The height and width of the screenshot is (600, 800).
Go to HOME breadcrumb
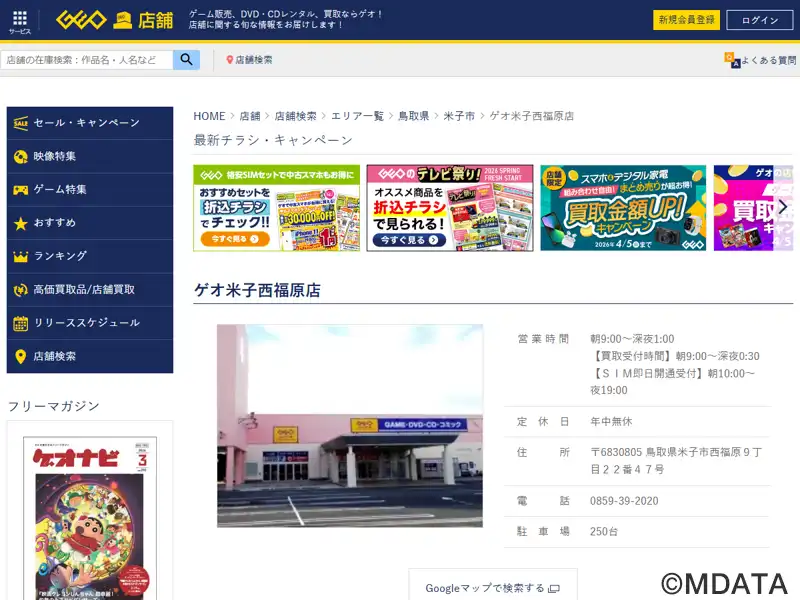209,116
